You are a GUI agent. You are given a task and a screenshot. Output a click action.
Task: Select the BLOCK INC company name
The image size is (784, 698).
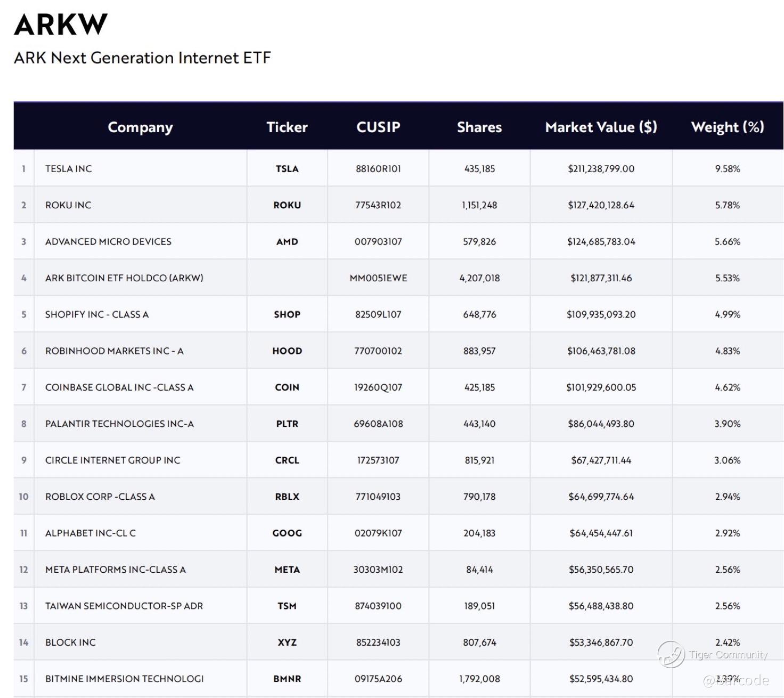pyautogui.click(x=70, y=643)
